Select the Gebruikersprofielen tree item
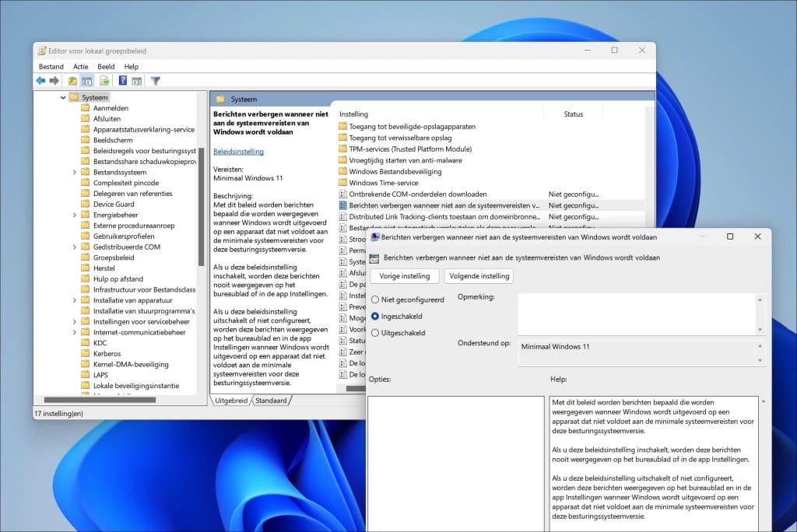797x532 pixels. (x=124, y=236)
